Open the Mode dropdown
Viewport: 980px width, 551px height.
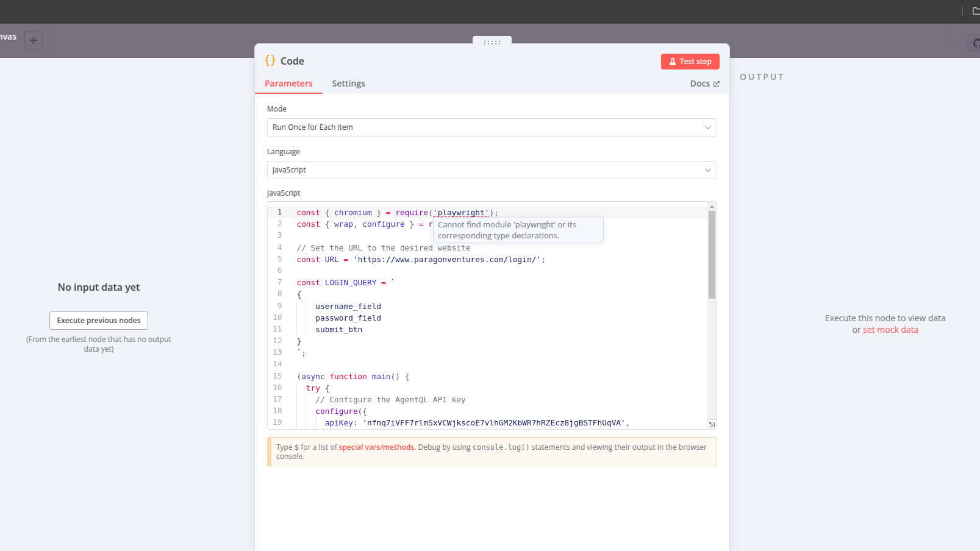tap(492, 127)
